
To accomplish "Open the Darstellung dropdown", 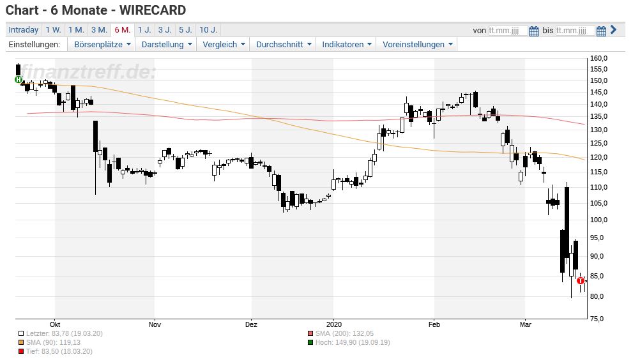I will click(166, 45).
